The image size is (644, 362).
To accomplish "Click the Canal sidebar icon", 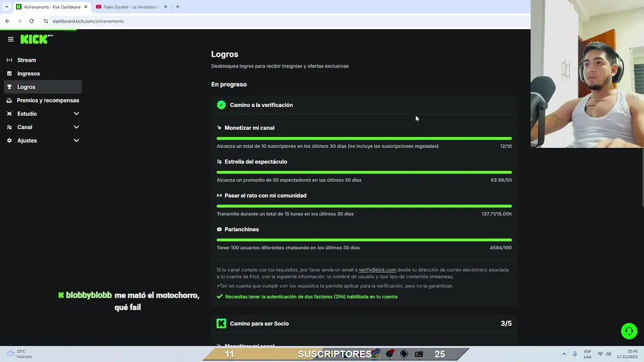I will click(x=9, y=127).
